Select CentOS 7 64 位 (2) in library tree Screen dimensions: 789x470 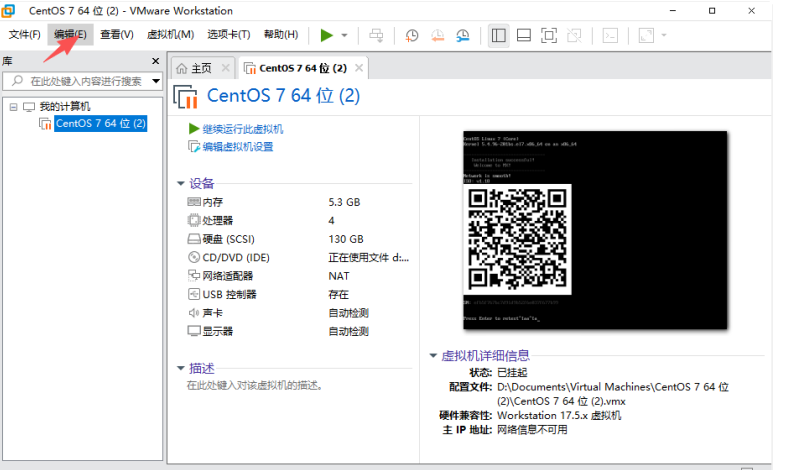pos(101,123)
